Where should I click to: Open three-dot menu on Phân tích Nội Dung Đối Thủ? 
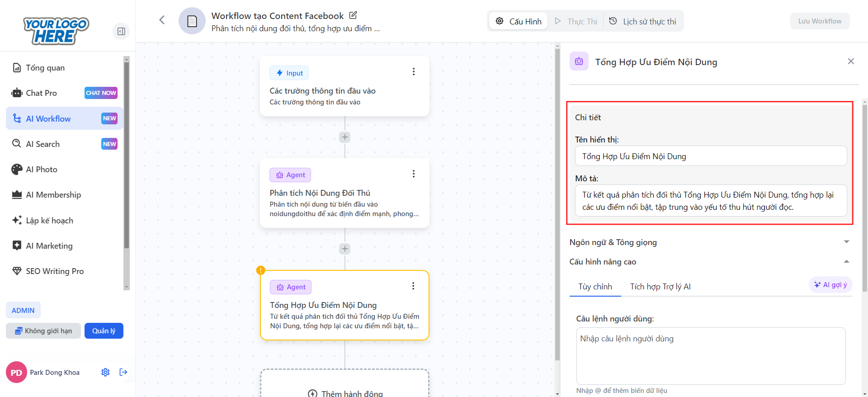coord(413,174)
